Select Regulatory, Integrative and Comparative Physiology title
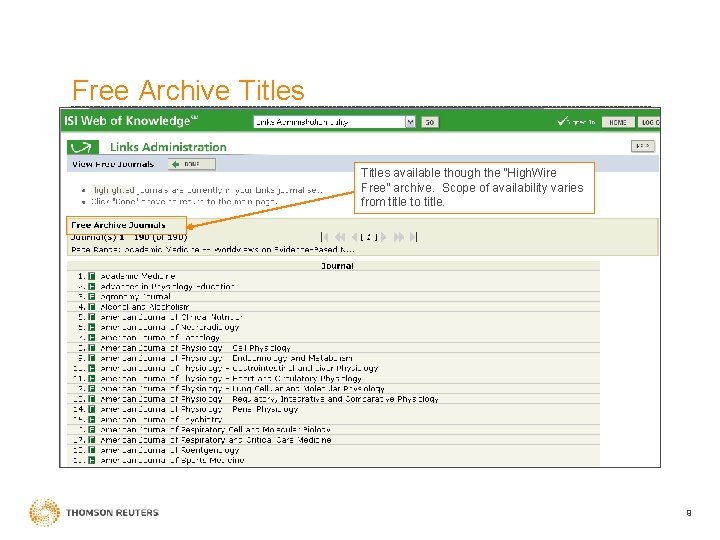Viewport: 720px width, 540px height. click(x=270, y=399)
